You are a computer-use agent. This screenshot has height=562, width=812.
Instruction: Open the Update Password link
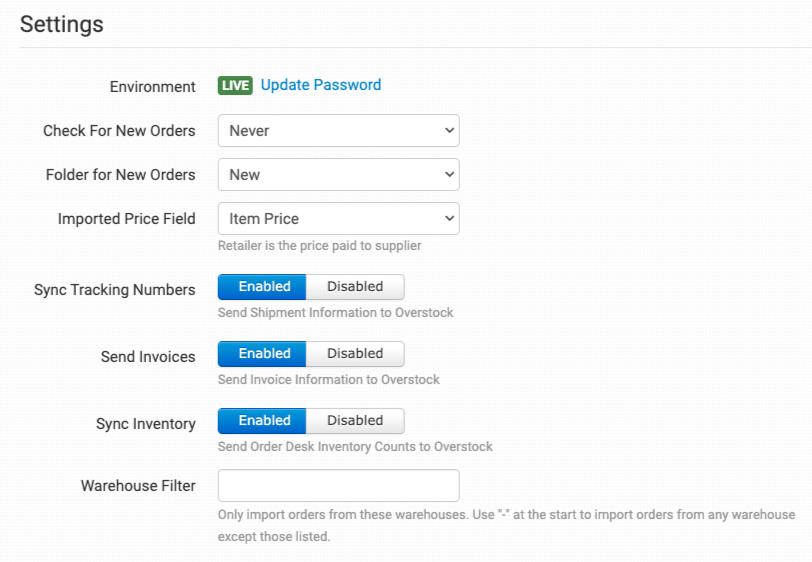(321, 85)
